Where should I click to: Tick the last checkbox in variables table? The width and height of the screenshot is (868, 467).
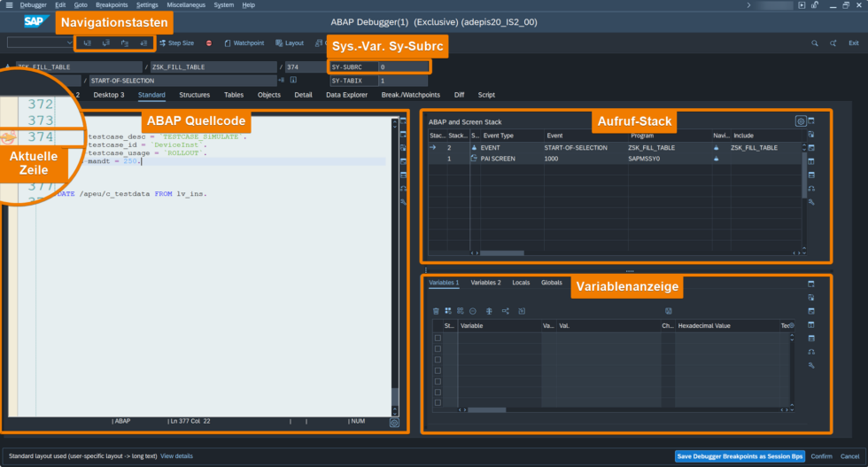tap(438, 402)
